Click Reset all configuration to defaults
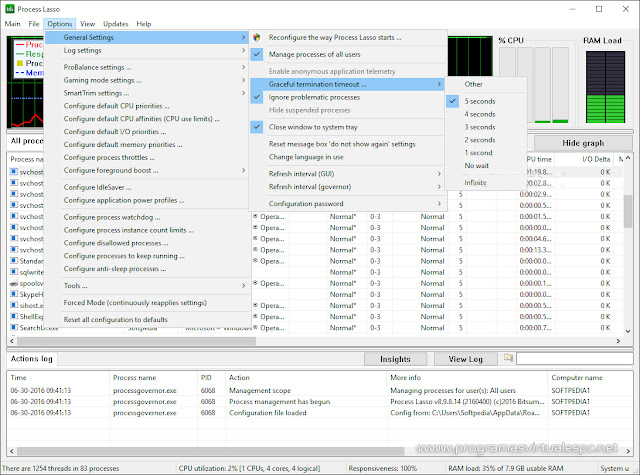The height and width of the screenshot is (475, 640). tap(147, 320)
